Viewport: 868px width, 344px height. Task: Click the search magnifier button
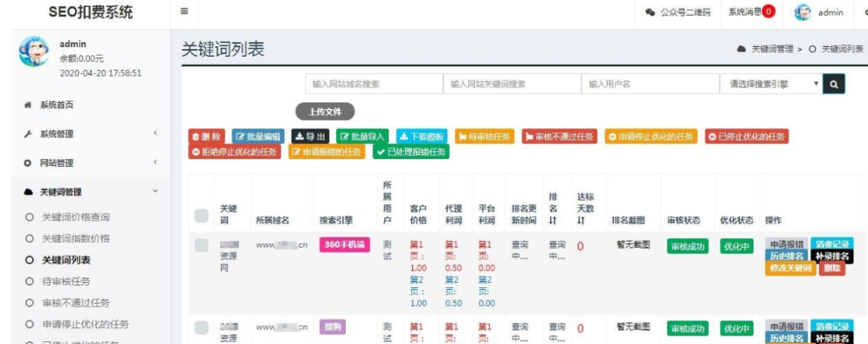pos(834,84)
